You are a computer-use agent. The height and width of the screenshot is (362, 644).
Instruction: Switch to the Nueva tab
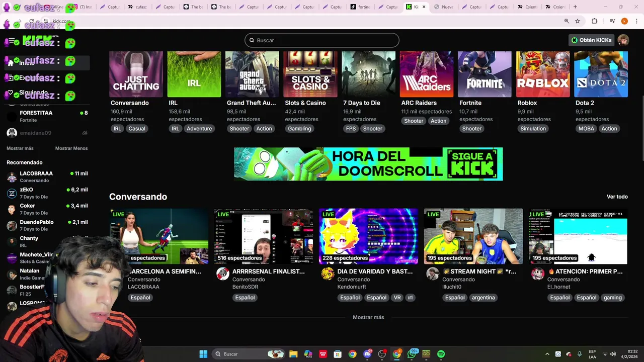pos(444,7)
